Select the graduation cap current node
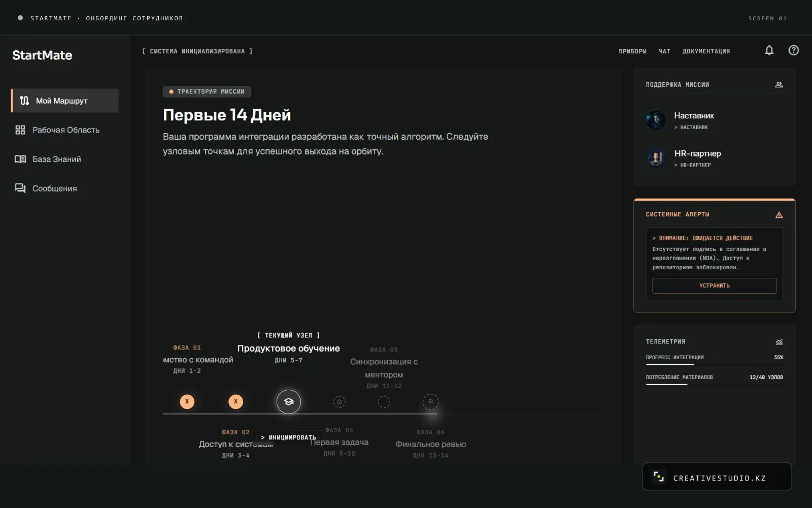The height and width of the screenshot is (508, 812). (289, 402)
